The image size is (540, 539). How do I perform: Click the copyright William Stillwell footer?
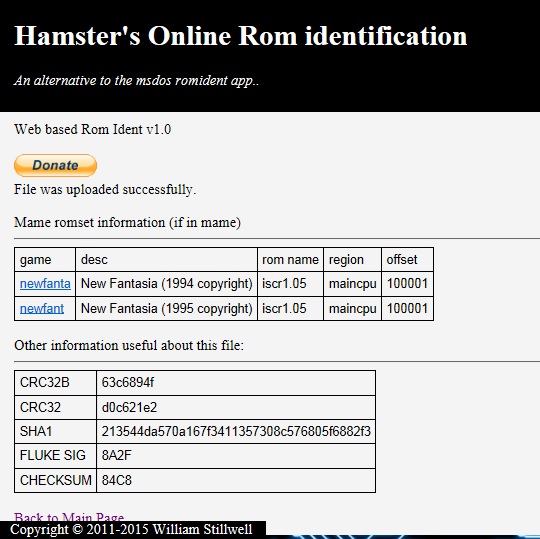click(131, 530)
